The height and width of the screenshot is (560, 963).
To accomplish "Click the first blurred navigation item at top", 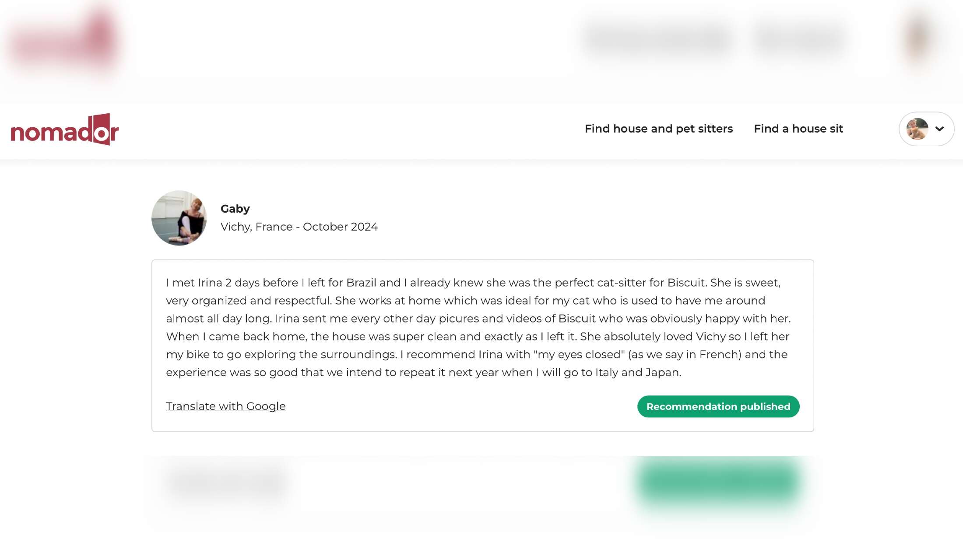I will coord(658,38).
